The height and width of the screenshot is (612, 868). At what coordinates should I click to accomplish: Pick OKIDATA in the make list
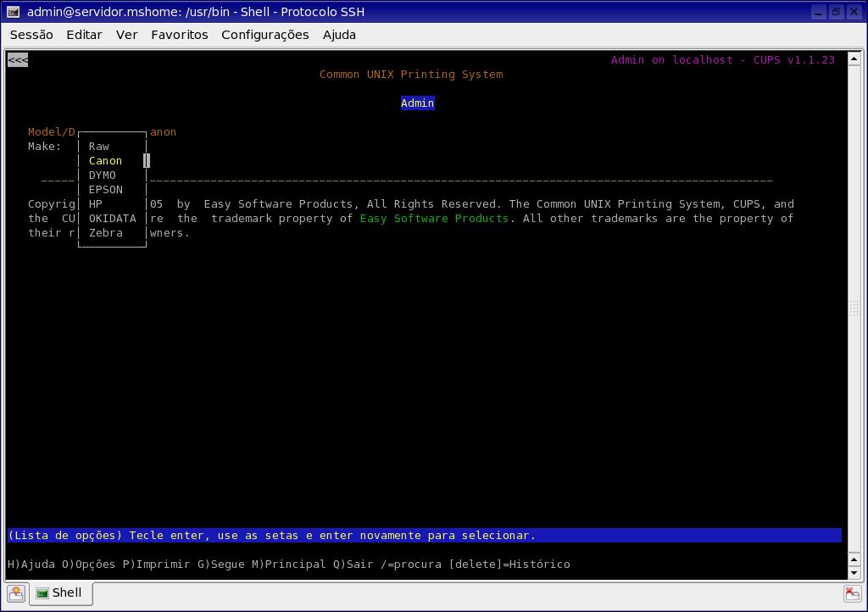coord(113,219)
